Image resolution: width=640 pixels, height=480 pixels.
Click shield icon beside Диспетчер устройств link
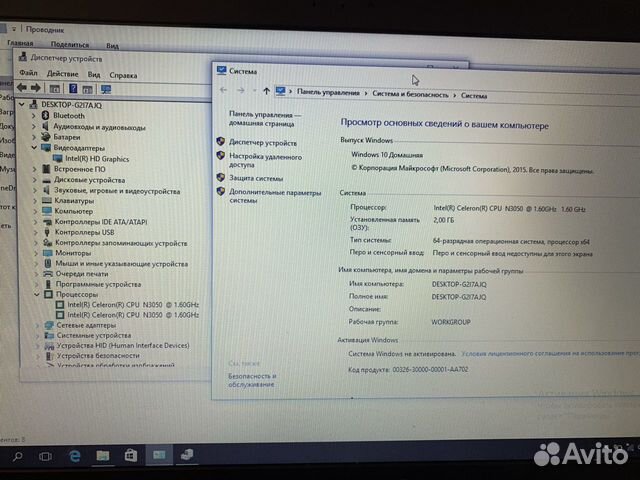pos(221,142)
